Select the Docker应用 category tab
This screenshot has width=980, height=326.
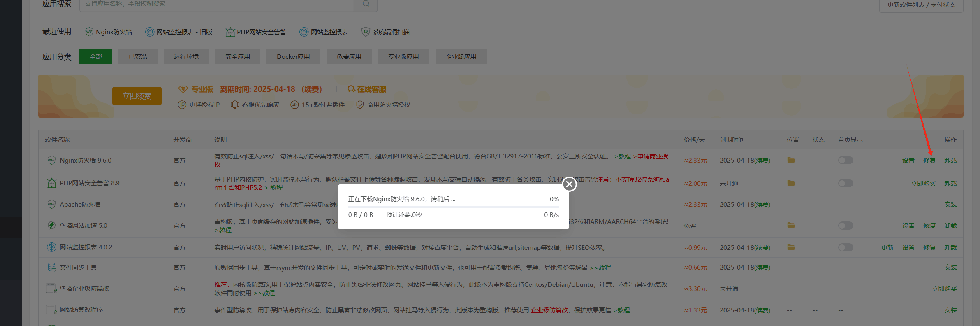click(x=293, y=56)
